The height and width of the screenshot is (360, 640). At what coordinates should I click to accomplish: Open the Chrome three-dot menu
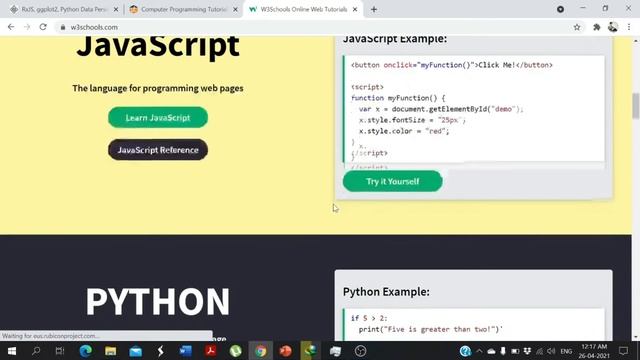[x=629, y=27]
